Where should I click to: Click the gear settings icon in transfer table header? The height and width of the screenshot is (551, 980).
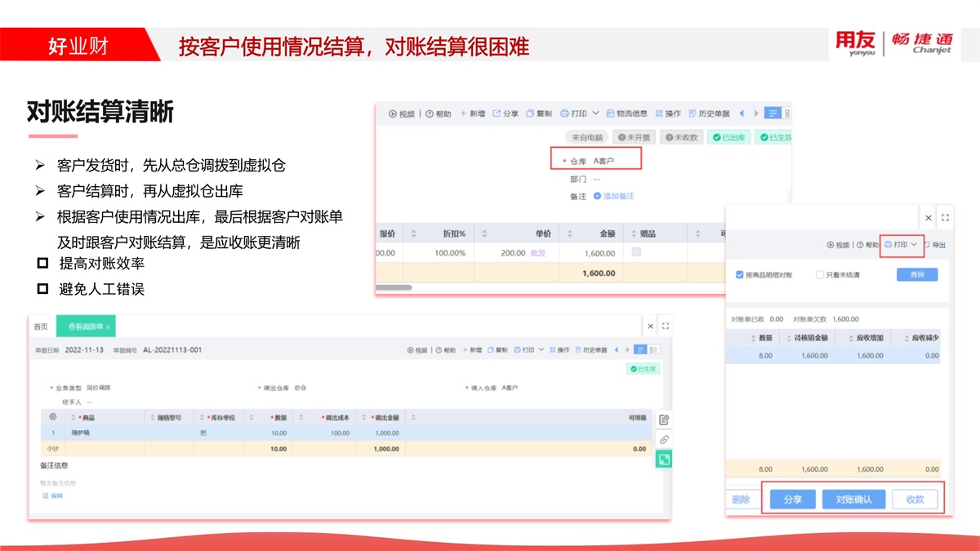pyautogui.click(x=53, y=417)
